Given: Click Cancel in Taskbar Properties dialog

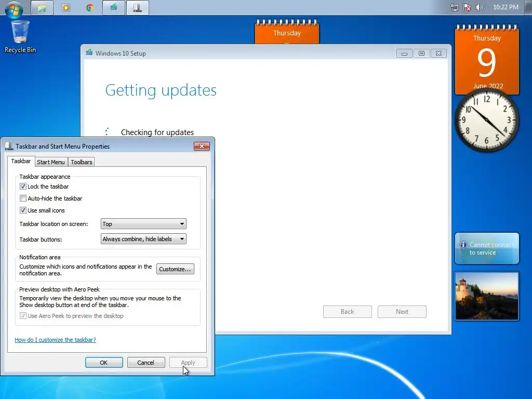Looking at the screenshot, I should pos(146,362).
